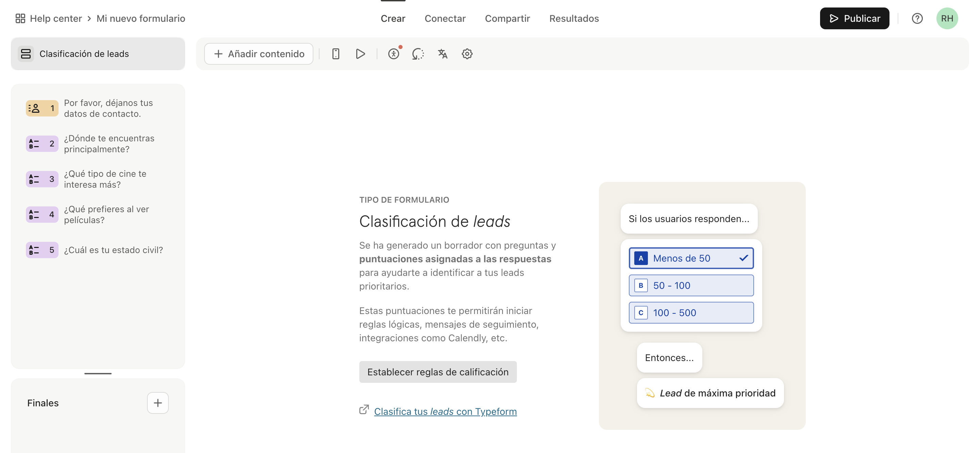This screenshot has width=980, height=453.
Task: Click the panel resize handle above Finales
Action: (x=98, y=373)
